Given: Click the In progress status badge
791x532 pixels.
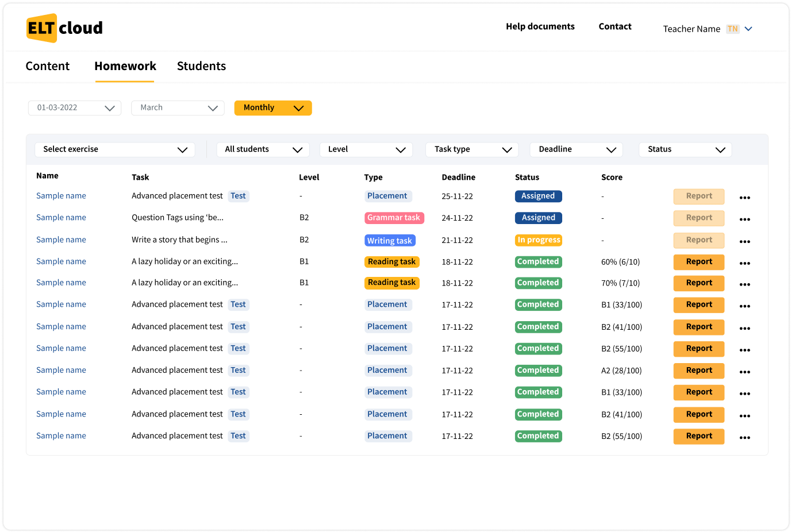Looking at the screenshot, I should point(538,240).
